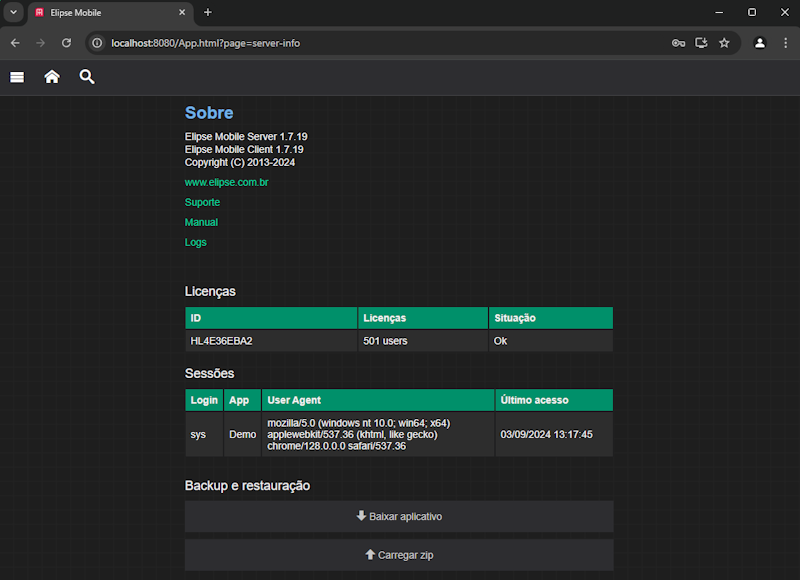Open the Manual link
Image resolution: width=800 pixels, height=580 pixels.
pyautogui.click(x=201, y=223)
